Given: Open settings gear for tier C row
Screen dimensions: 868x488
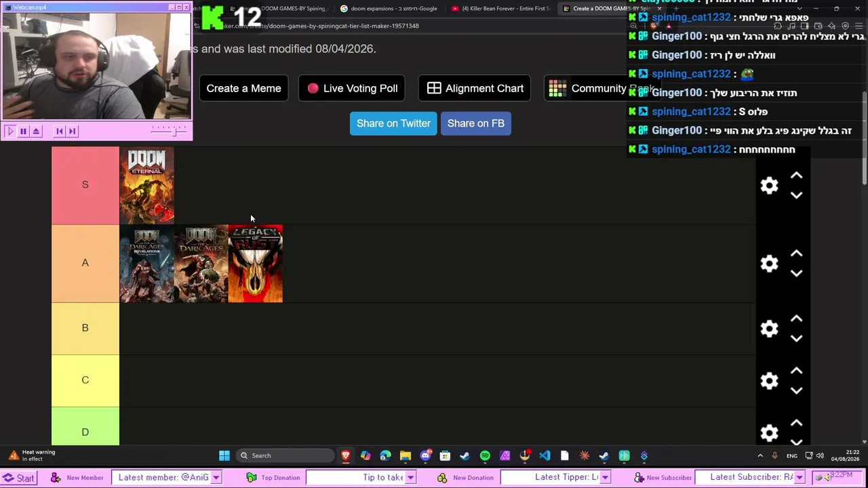Looking at the screenshot, I should 769,381.
